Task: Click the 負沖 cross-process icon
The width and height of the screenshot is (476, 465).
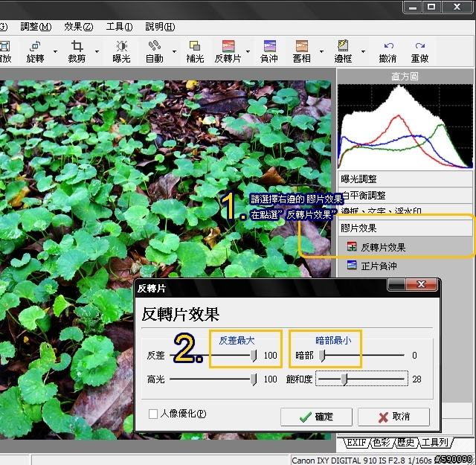Action: [269, 46]
